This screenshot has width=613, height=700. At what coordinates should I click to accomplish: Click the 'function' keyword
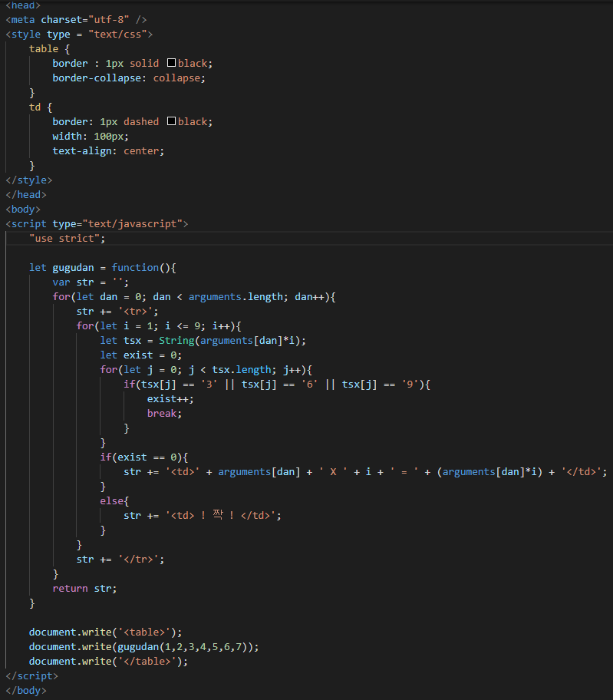tap(135, 267)
